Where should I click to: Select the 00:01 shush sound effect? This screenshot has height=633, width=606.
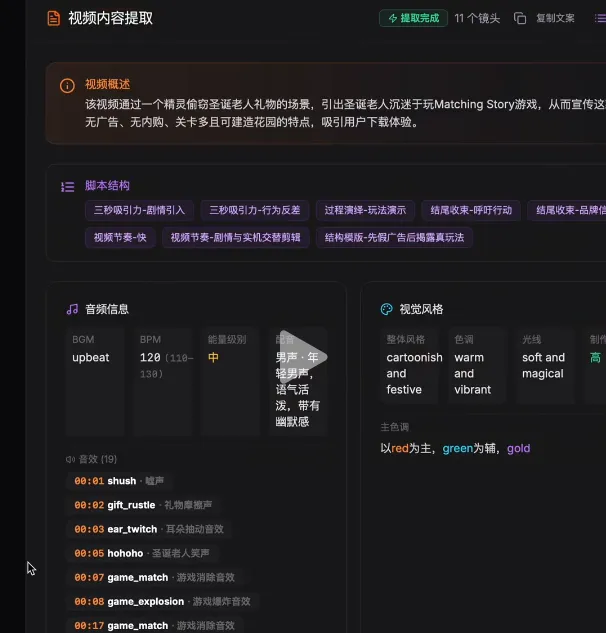point(119,481)
